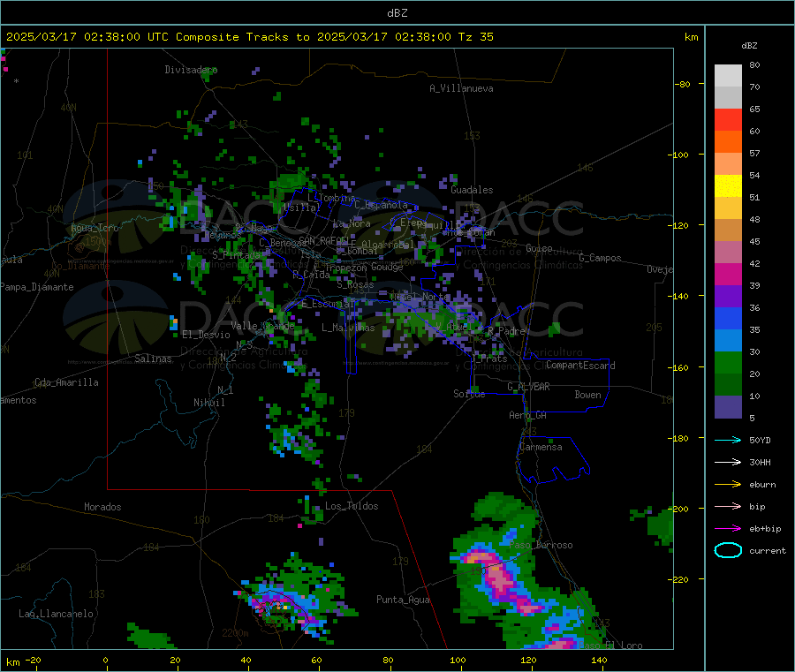Select the light gray 70-80 dBZ swatch

tap(728, 76)
